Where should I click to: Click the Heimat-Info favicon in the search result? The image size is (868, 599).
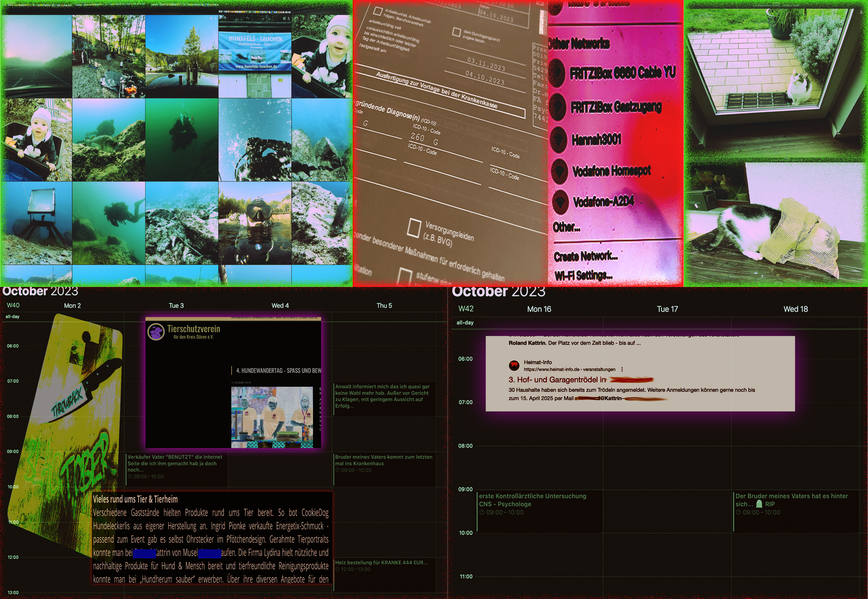(514, 365)
